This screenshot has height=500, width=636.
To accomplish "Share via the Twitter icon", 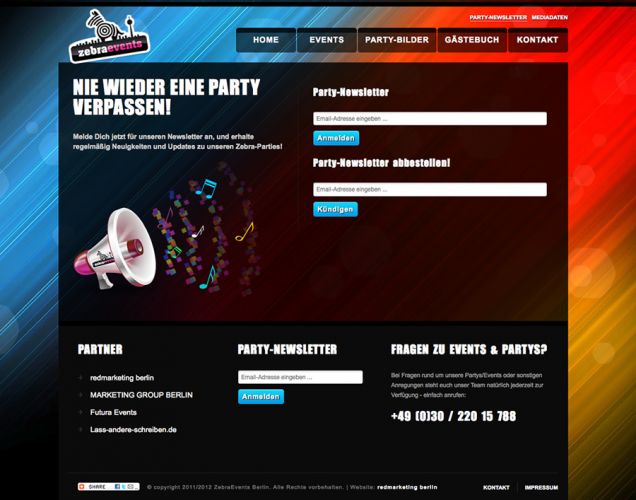I will [x=124, y=487].
